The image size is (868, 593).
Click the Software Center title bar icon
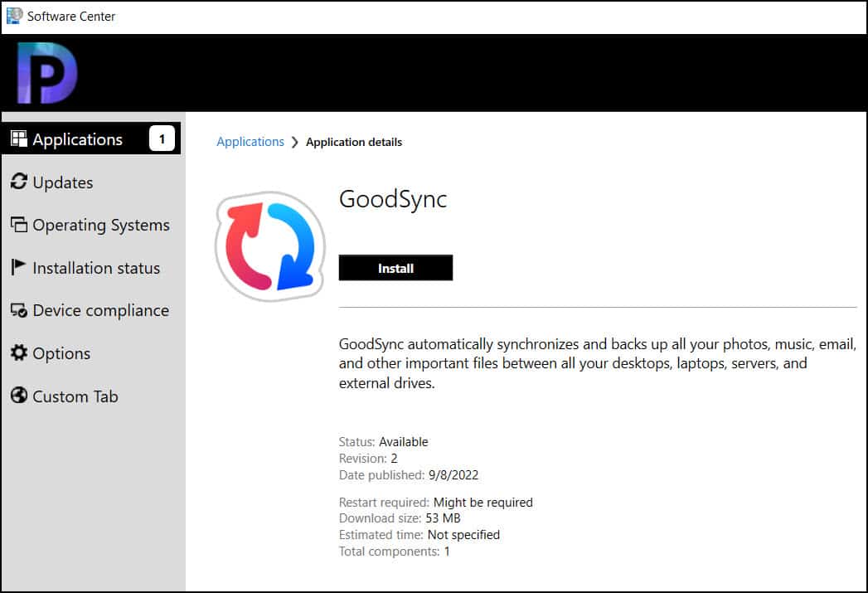[x=14, y=16]
